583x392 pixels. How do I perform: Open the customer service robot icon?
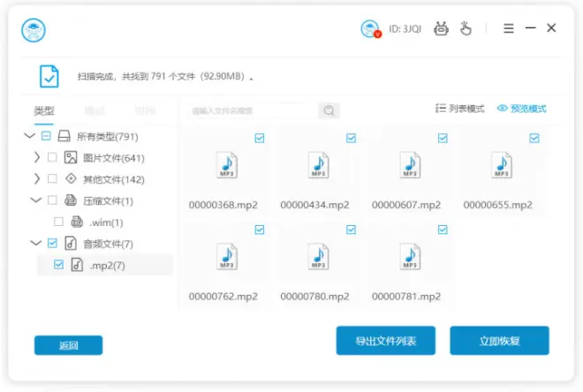(x=442, y=28)
